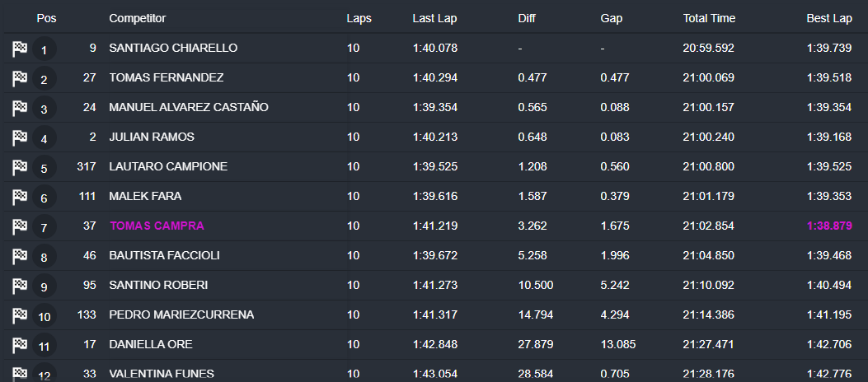This screenshot has height=382, width=868.
Task: Click position 10 circle badge
Action: [45, 315]
